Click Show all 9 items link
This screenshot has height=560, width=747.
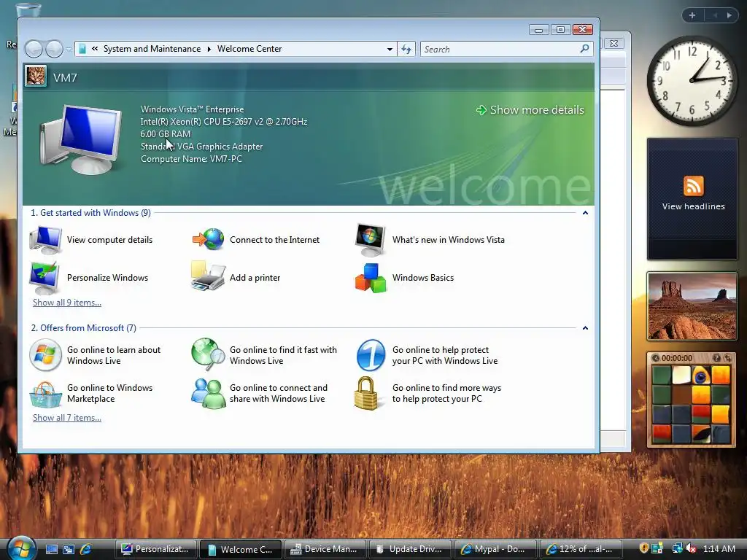pos(66,303)
